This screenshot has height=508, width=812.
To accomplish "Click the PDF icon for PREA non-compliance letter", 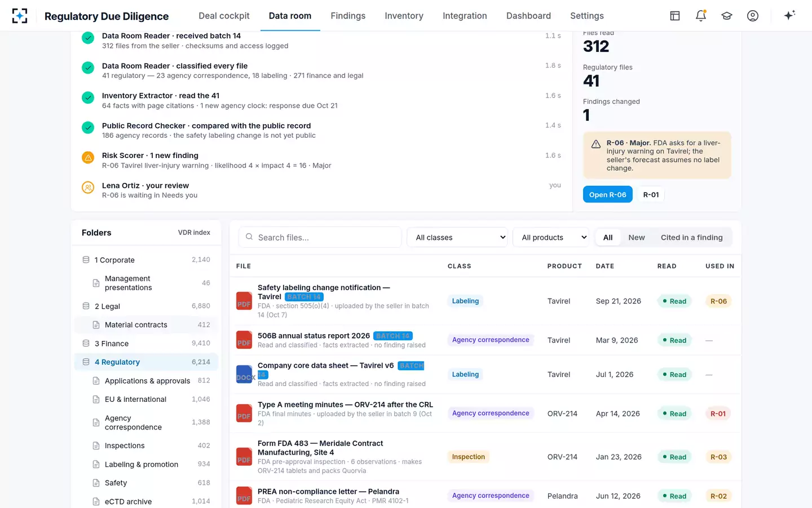I will (244, 496).
